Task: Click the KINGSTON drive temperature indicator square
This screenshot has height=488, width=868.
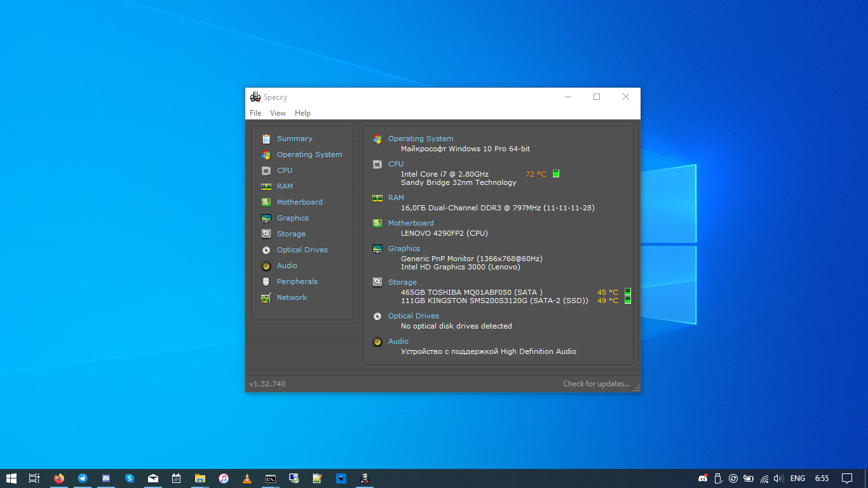Action: (x=628, y=301)
